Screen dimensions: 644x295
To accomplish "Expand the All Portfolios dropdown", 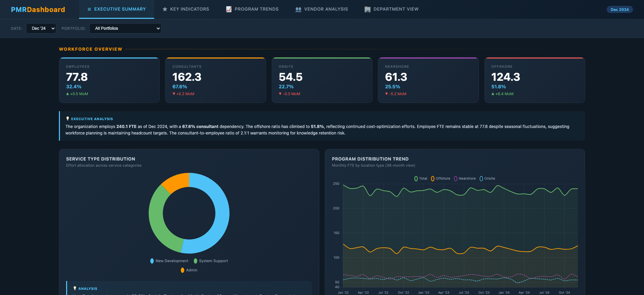I will [125, 28].
